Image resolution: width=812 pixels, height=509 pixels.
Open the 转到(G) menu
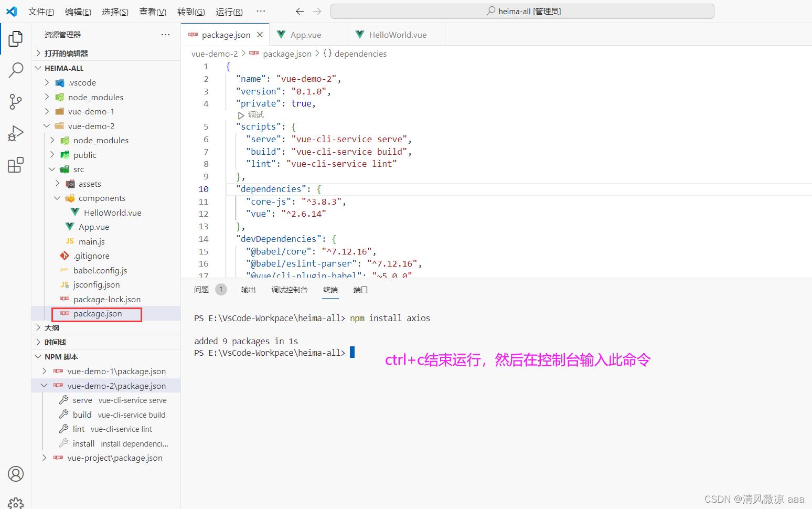pyautogui.click(x=191, y=12)
